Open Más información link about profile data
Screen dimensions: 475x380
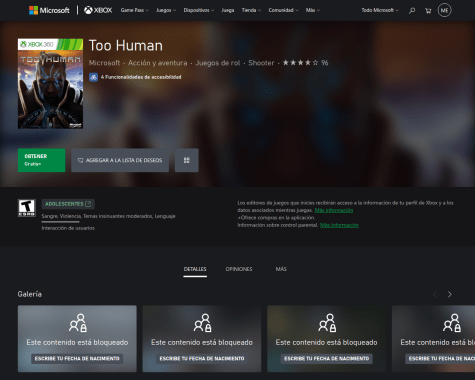click(x=334, y=210)
